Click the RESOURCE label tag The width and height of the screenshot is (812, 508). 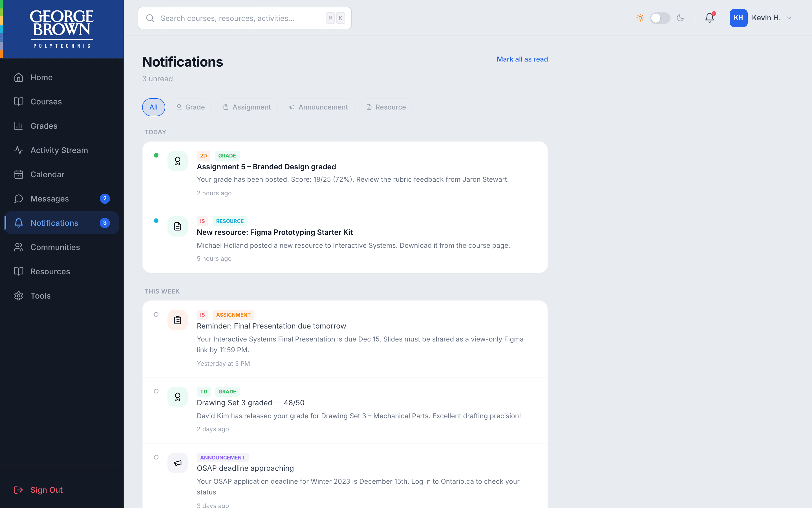tap(230, 221)
